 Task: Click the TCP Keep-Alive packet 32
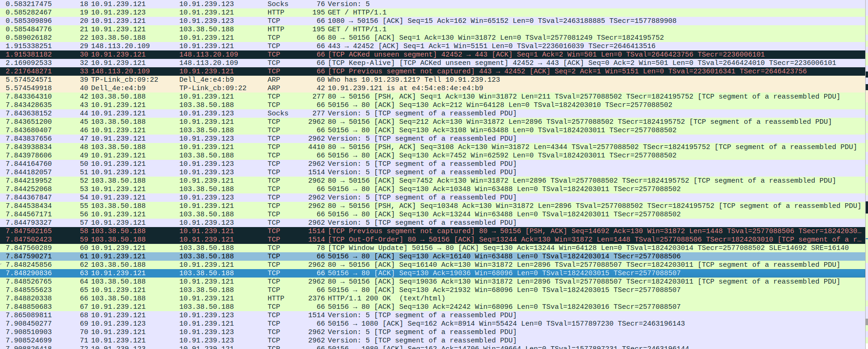(x=327, y=63)
